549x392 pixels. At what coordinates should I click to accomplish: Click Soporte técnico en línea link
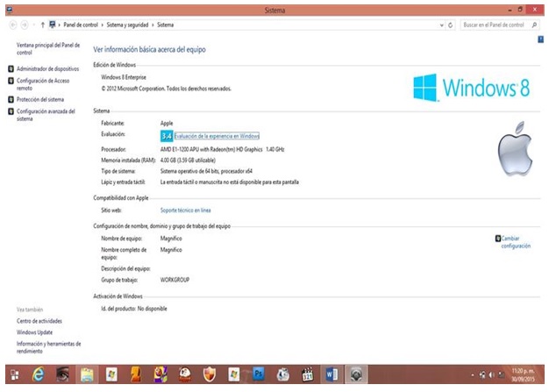[x=185, y=210]
